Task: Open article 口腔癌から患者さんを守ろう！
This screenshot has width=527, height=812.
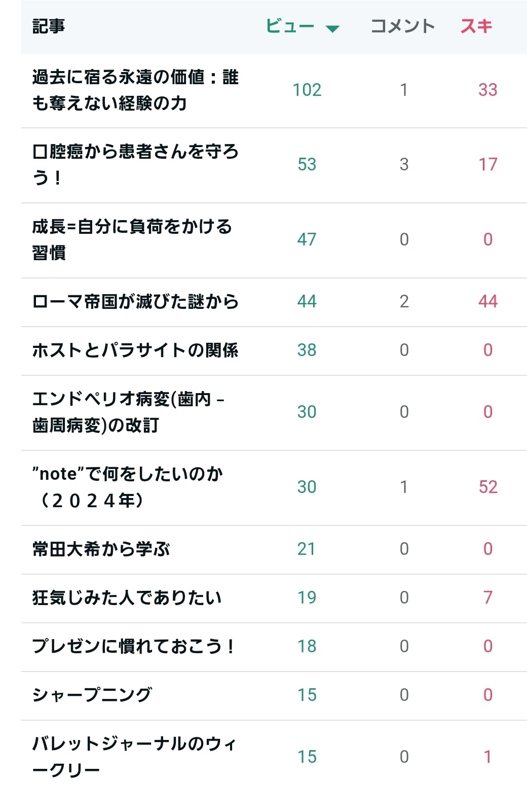Action: click(135, 164)
